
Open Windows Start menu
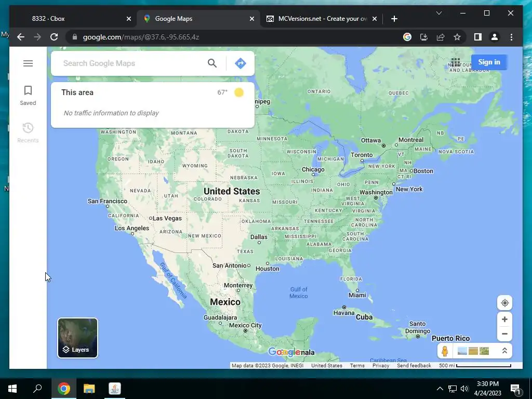tap(12, 389)
